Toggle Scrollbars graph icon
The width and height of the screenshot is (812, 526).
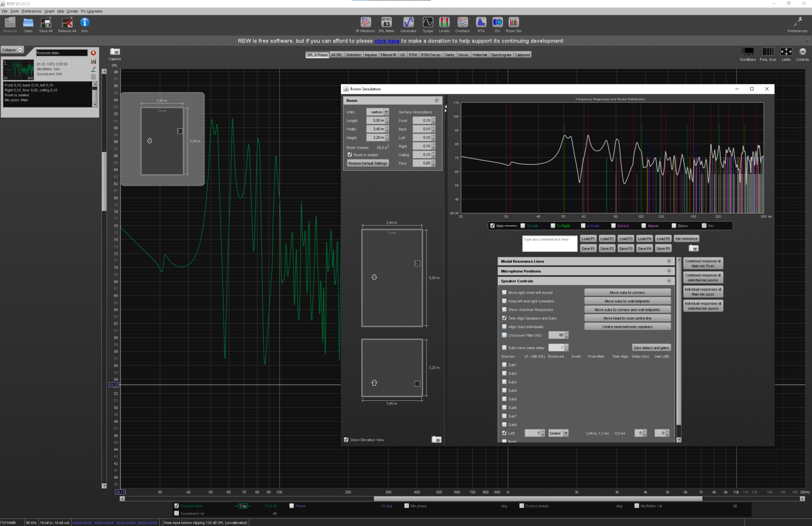tap(748, 54)
